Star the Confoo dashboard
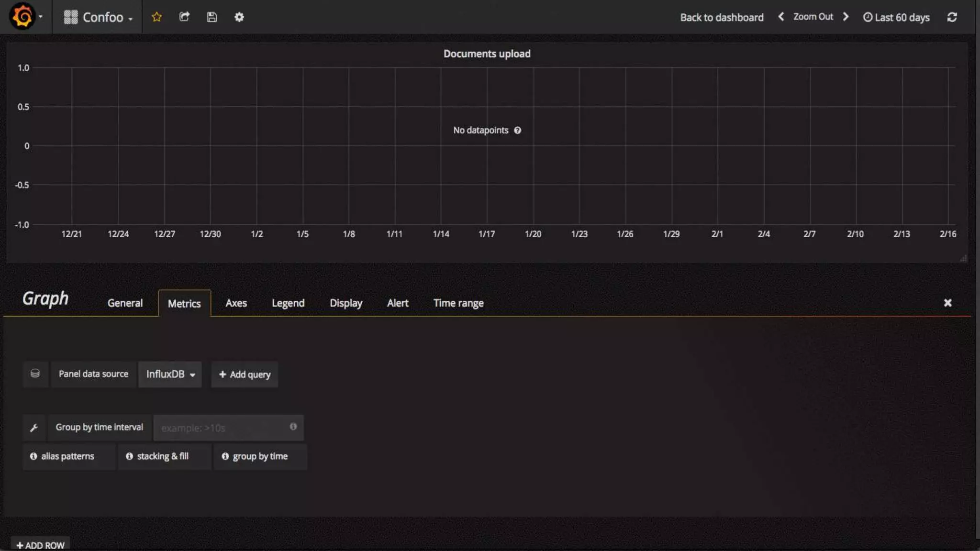980x551 pixels. coord(156,17)
